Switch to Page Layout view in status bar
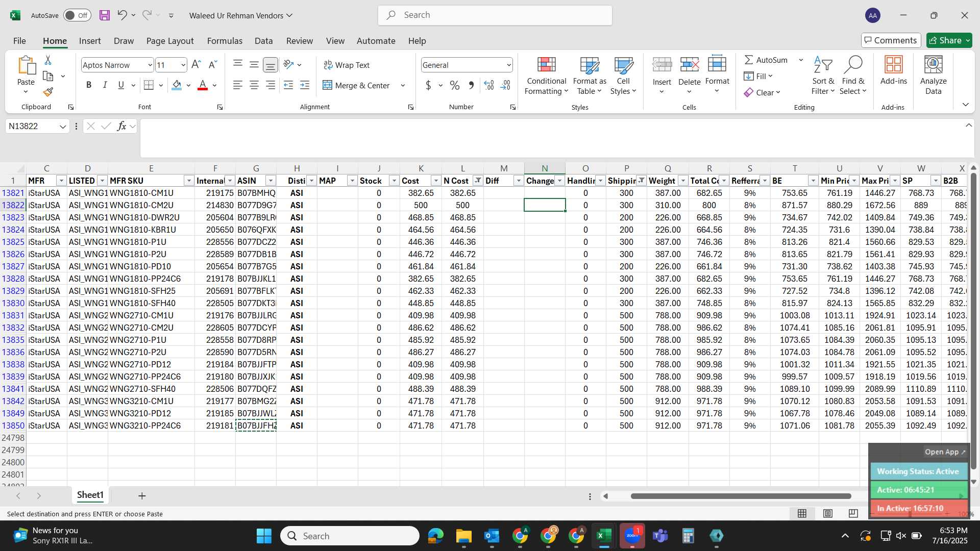The image size is (980, 551). coord(828,513)
